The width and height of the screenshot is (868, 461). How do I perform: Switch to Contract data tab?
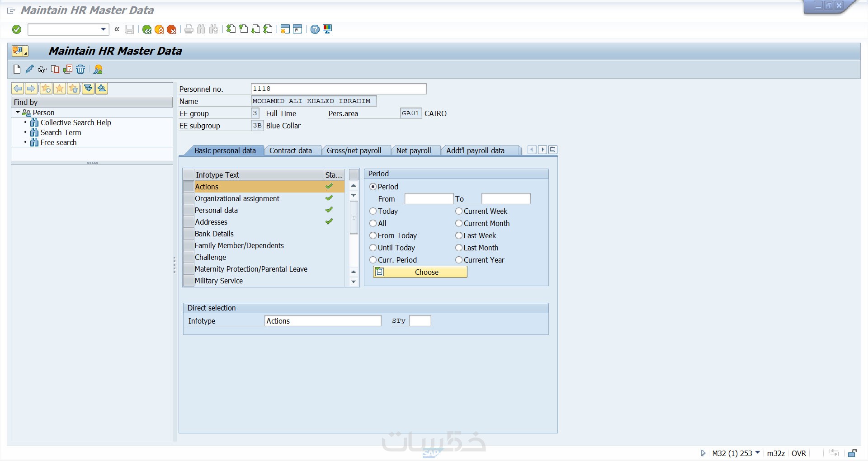click(291, 151)
